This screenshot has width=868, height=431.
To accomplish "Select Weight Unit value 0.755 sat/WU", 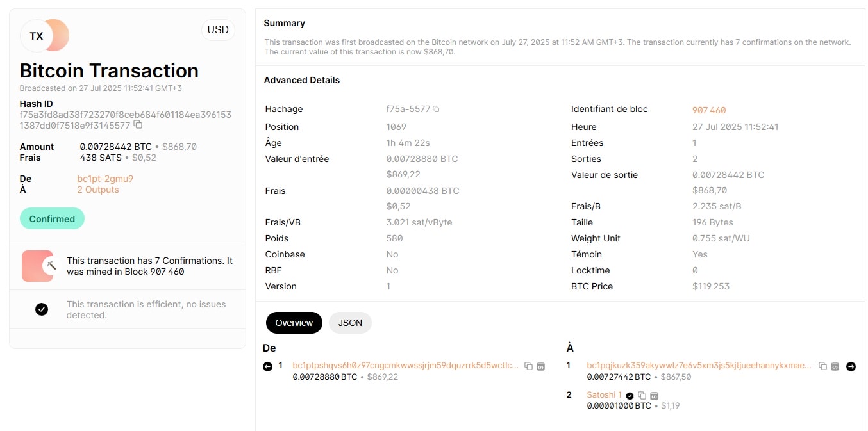I will pos(721,238).
